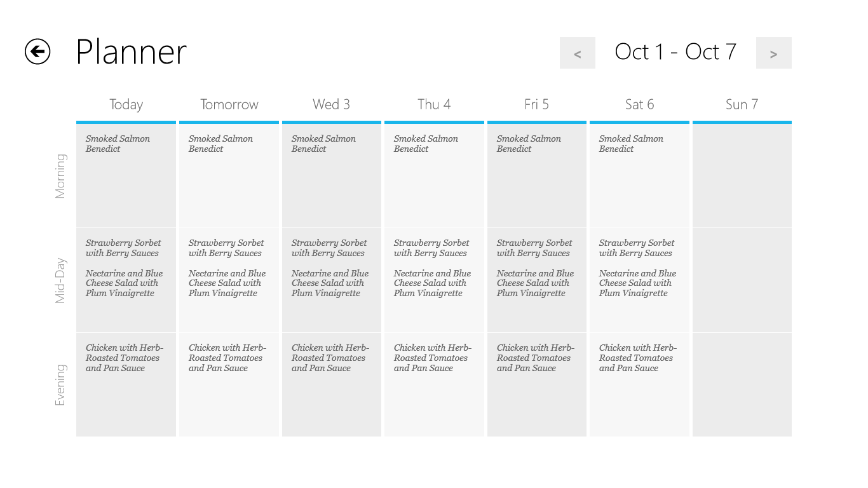Open Wed 3 Smoked Salmon Benedict entry
Screen dimensions: 868x488
(323, 144)
